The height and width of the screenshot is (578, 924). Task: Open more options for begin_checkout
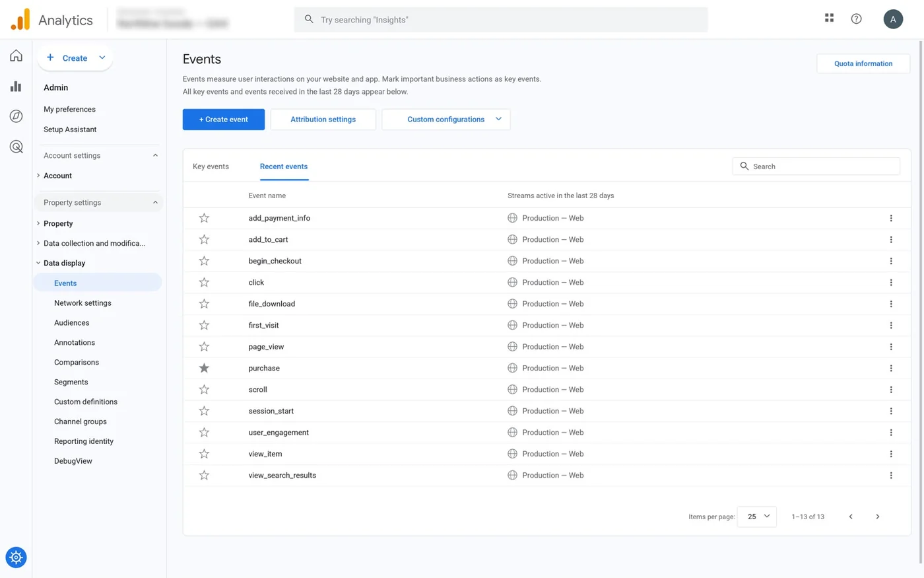point(891,261)
